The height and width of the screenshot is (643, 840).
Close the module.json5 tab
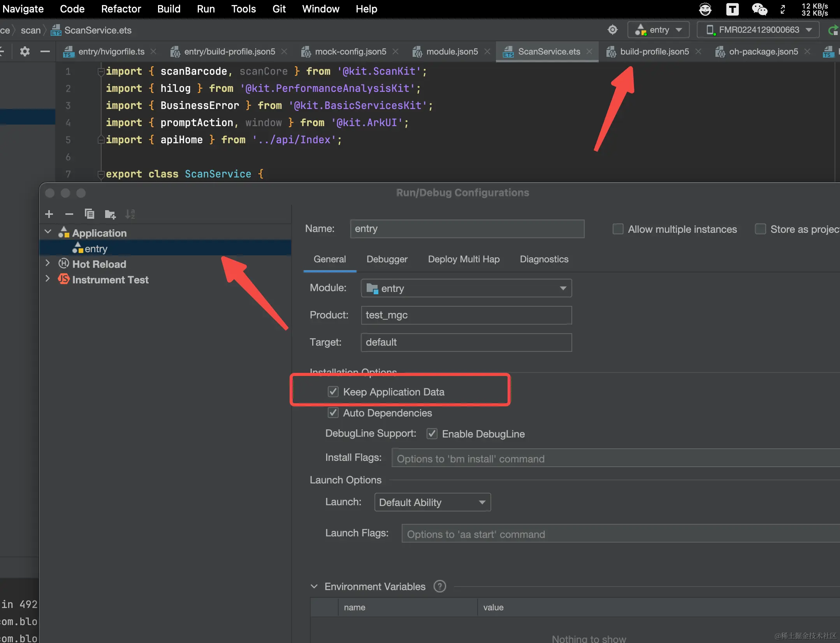tap(487, 51)
